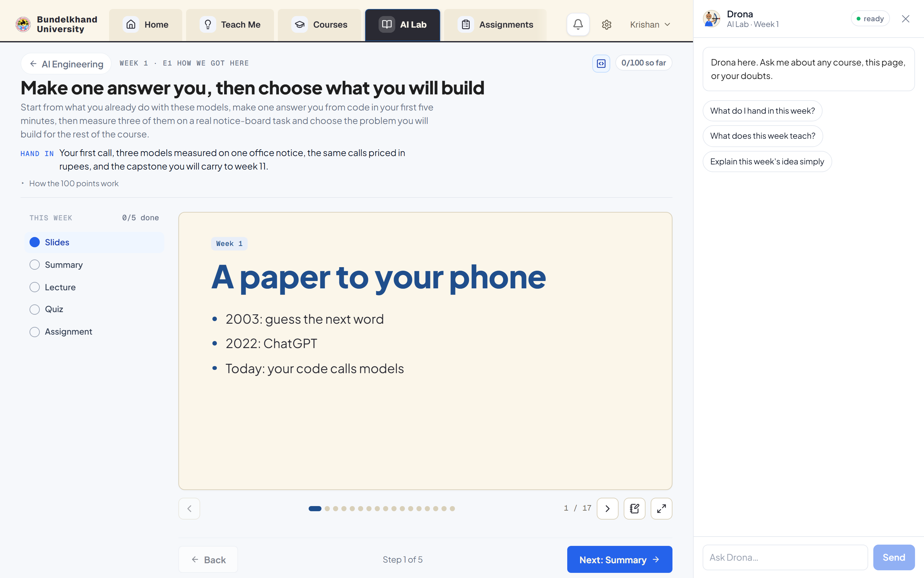Screen dimensions: 924x578
Task: Select the Summary step
Action: pyautogui.click(x=94, y=265)
